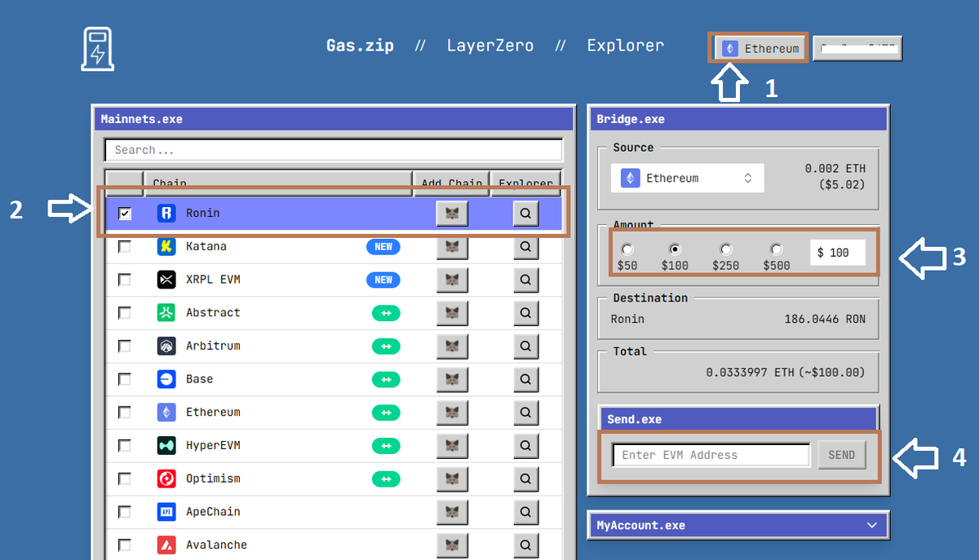
Task: Check the Arbitrum chain checkbox
Action: pyautogui.click(x=125, y=346)
